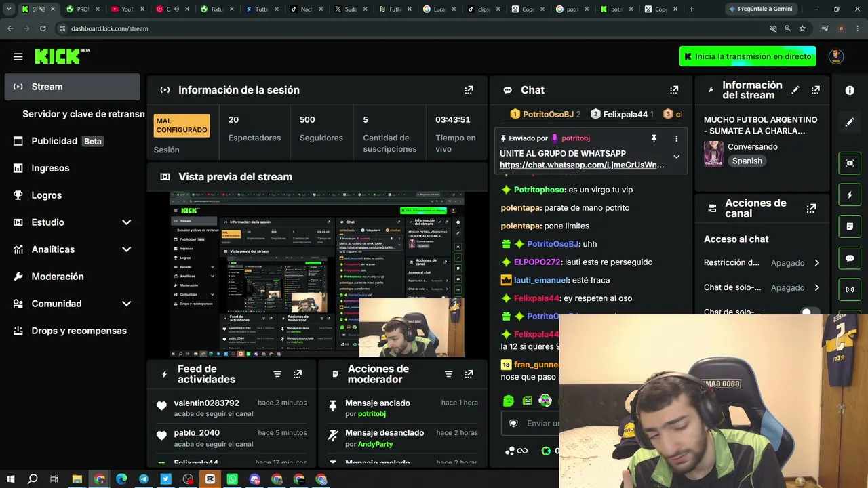
Task: Open the Moderación page
Action: click(72, 277)
